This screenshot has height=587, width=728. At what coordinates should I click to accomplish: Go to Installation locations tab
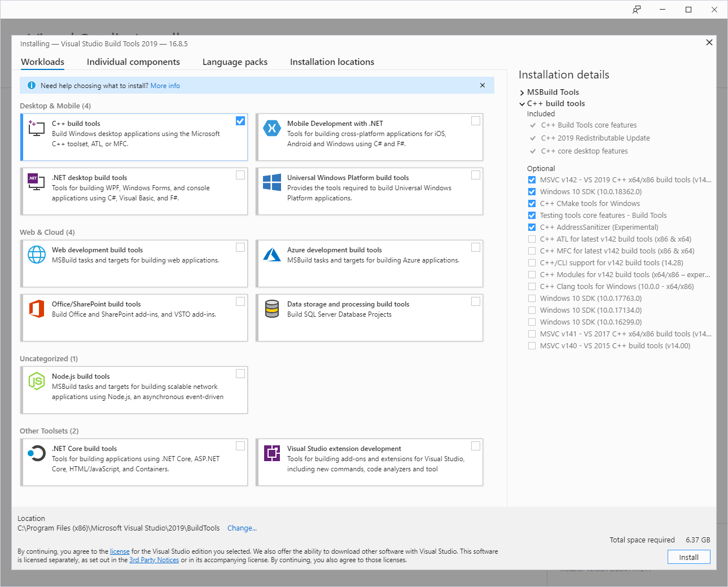(332, 62)
